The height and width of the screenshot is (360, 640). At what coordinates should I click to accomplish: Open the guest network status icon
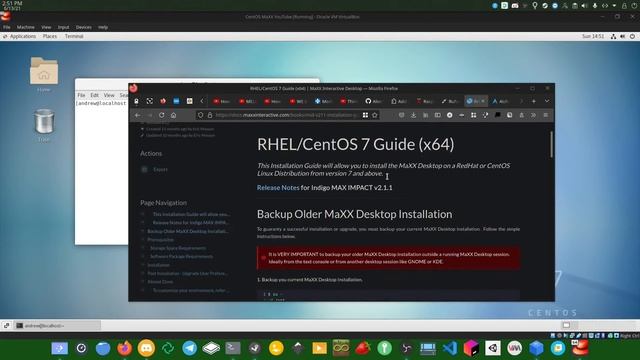pos(613,36)
